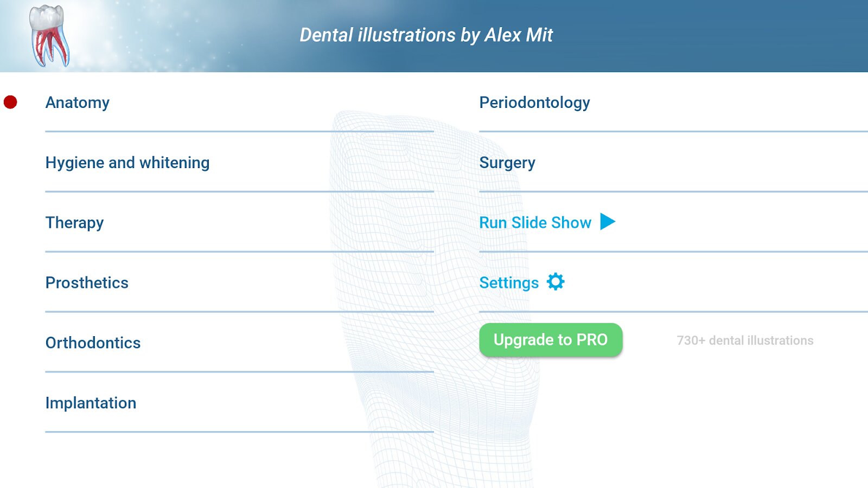Click the Dental illustrations by Alex Mit title

426,35
